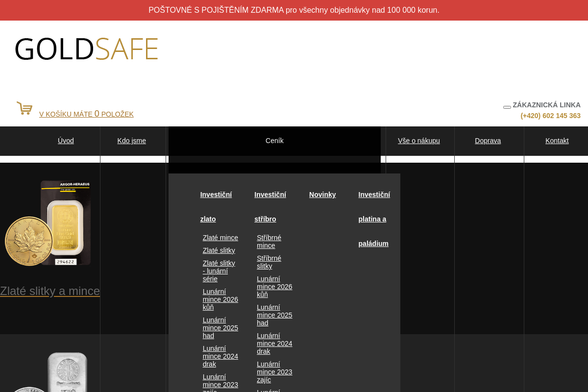Open Zlaté slitky - lunární série link

pos(219,271)
